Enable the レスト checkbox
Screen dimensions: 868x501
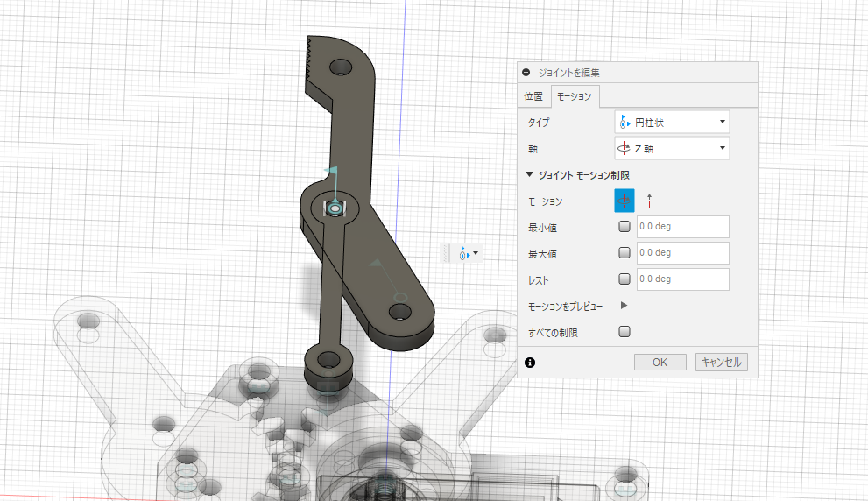click(x=625, y=279)
